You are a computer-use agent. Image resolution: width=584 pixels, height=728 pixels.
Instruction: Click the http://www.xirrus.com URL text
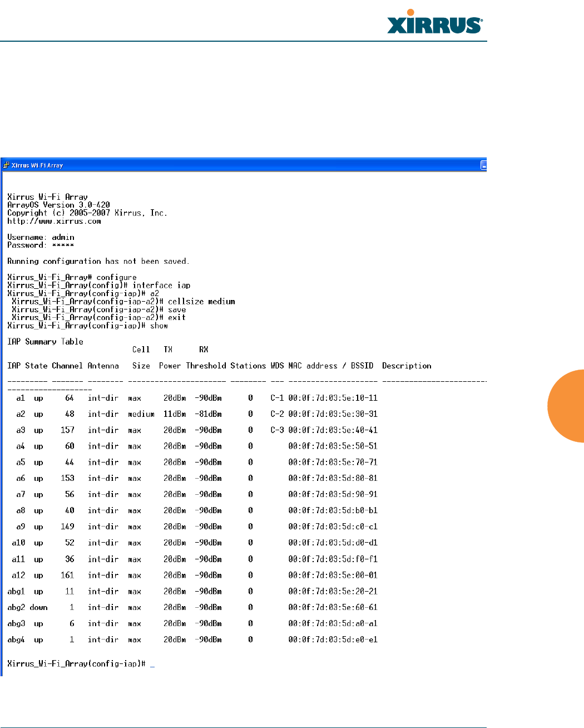point(54,221)
